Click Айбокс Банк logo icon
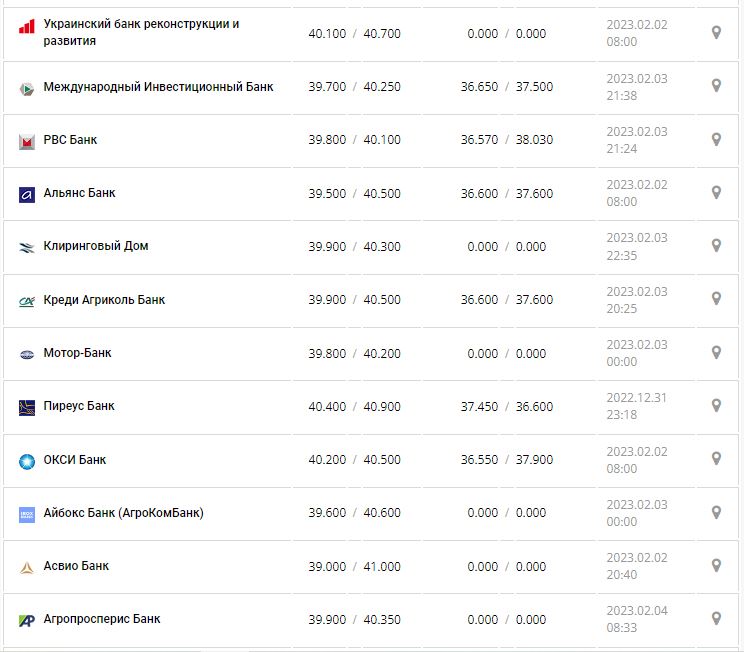Image resolution: width=744 pixels, height=652 pixels. click(x=27, y=514)
